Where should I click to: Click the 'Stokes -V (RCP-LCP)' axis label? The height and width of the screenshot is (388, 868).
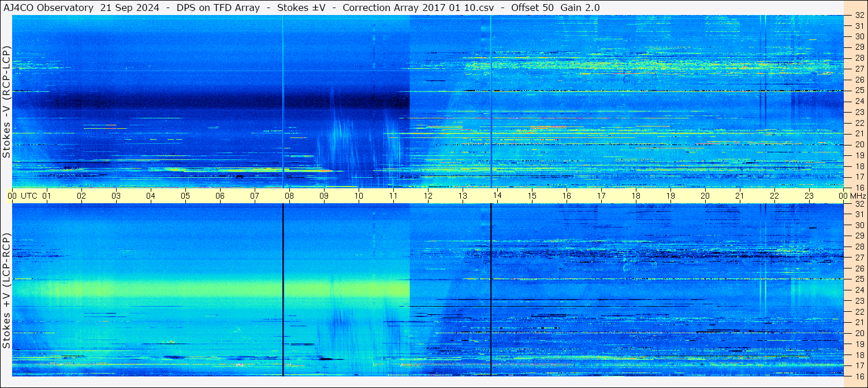pos(6,102)
